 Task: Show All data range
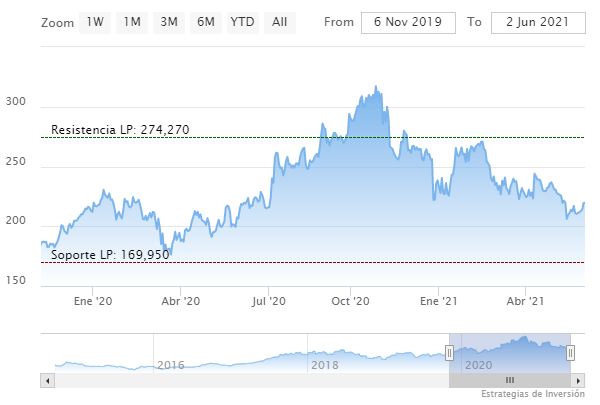[x=279, y=22]
